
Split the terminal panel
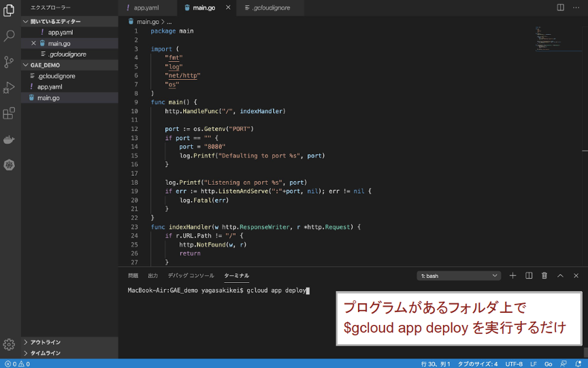pos(529,275)
